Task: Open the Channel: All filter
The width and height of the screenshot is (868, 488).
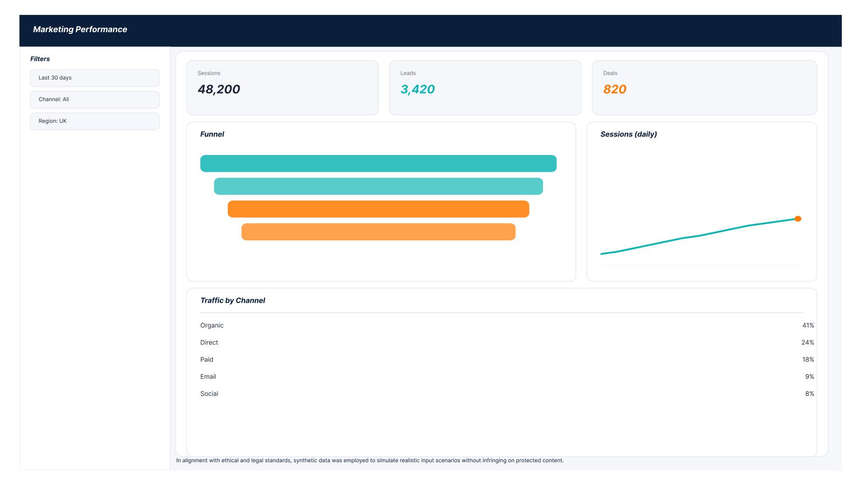Action: coord(94,99)
